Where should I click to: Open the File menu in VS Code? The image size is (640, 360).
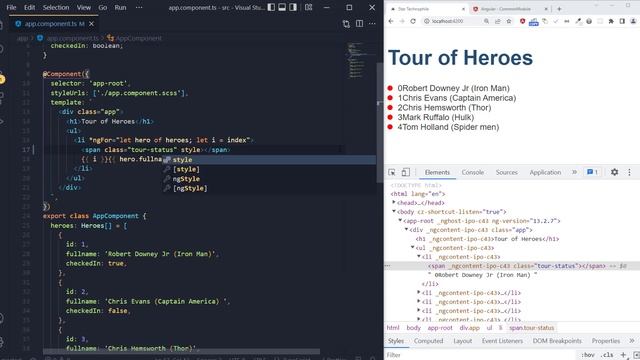(x=11, y=7)
